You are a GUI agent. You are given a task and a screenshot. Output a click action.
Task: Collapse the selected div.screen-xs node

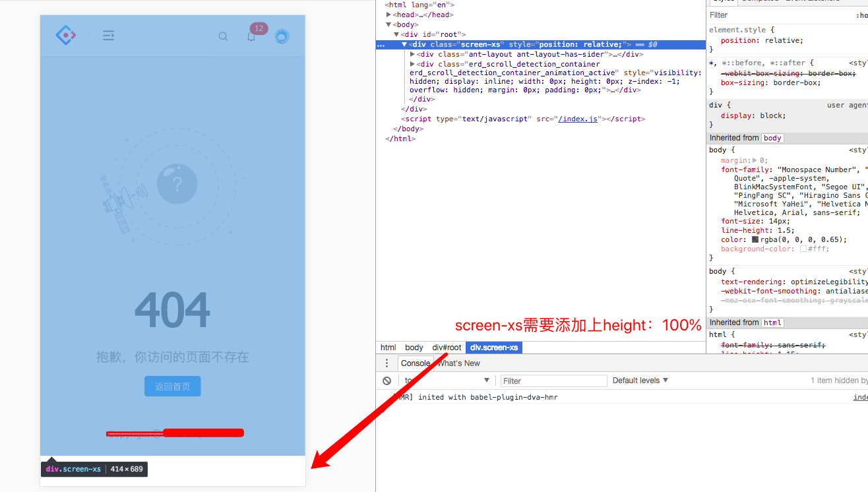click(x=404, y=44)
